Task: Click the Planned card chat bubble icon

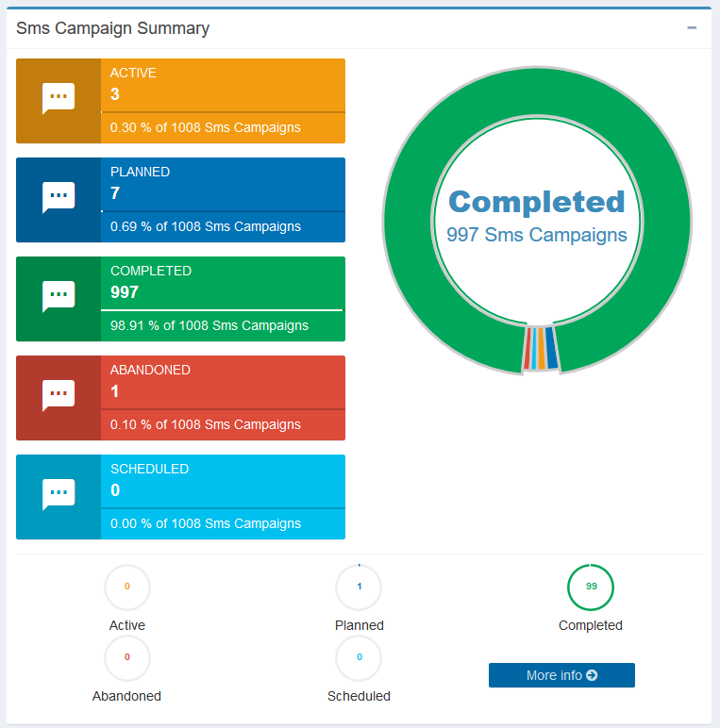Action: pyautogui.click(x=59, y=197)
